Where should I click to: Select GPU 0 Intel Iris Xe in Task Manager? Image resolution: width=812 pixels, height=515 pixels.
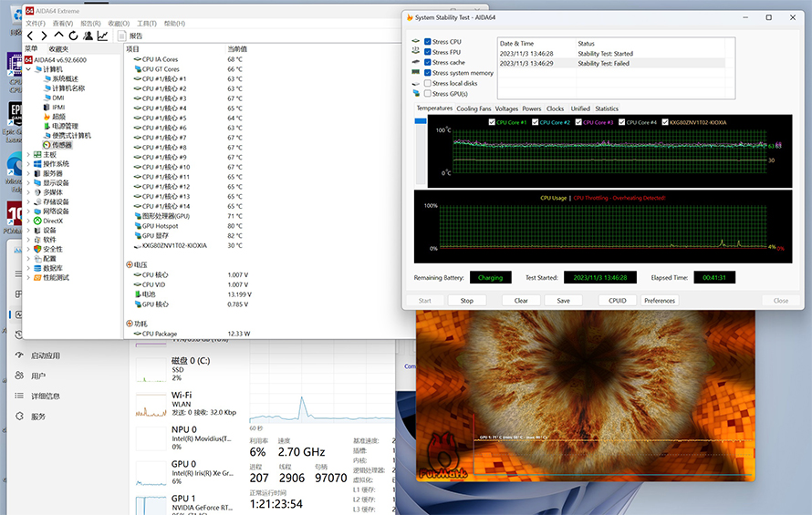(189, 472)
